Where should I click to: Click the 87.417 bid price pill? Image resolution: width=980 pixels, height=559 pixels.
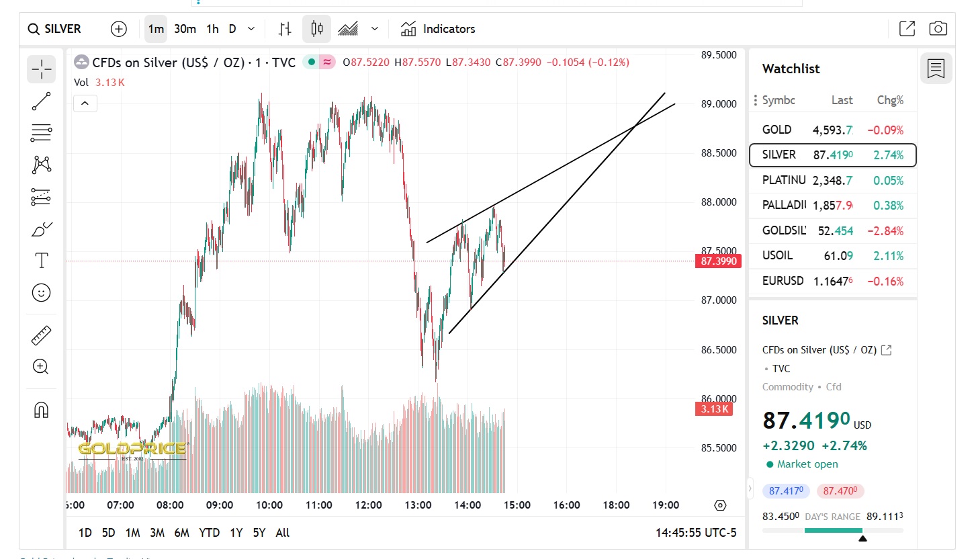[x=786, y=491]
